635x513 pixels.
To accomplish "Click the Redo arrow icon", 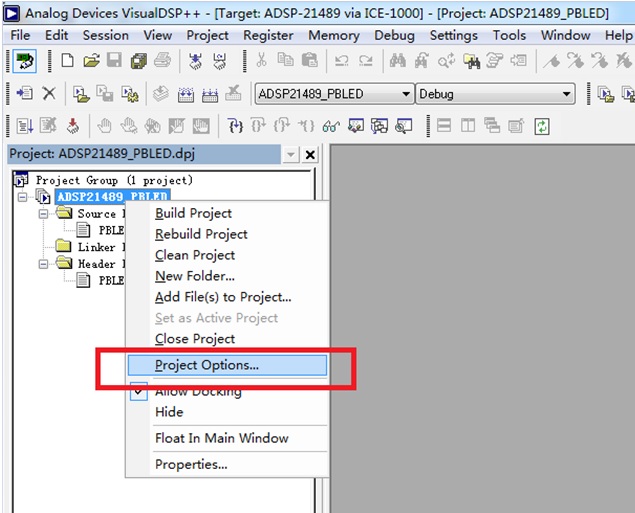I will coord(366,61).
